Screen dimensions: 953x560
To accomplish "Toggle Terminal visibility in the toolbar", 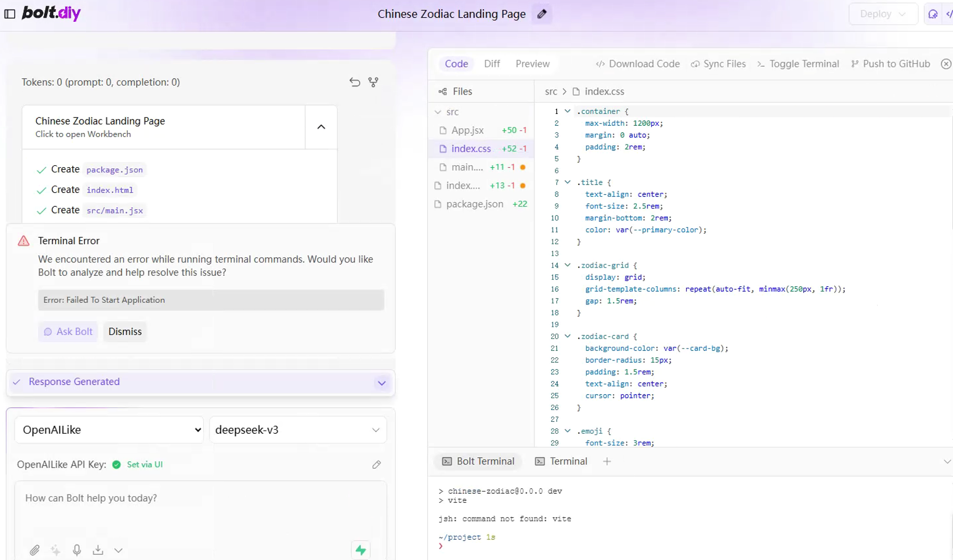I will pyautogui.click(x=798, y=64).
